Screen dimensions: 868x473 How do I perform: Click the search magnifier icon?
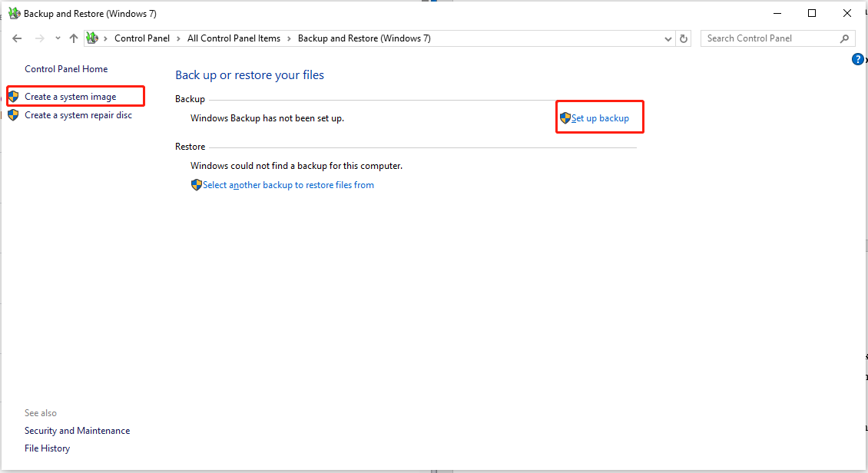point(844,38)
